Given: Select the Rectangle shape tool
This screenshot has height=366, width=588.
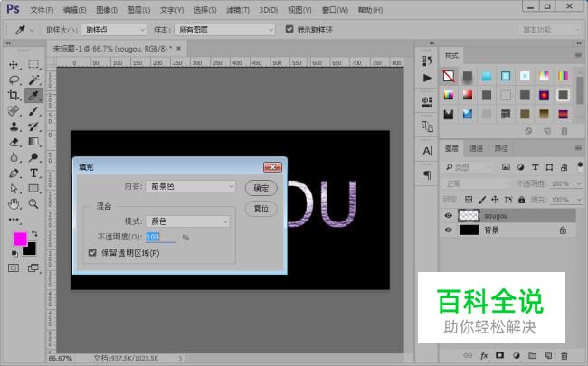Looking at the screenshot, I should pos(33,189).
